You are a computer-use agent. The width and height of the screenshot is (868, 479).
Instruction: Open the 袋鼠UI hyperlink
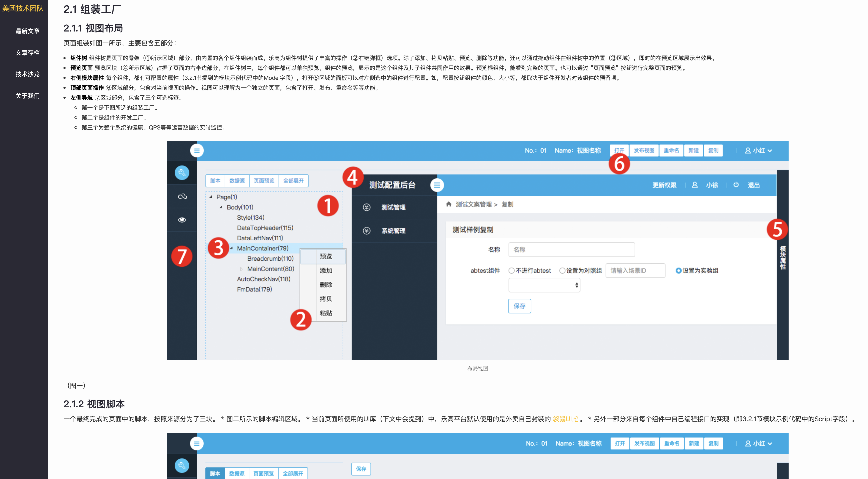click(562, 419)
